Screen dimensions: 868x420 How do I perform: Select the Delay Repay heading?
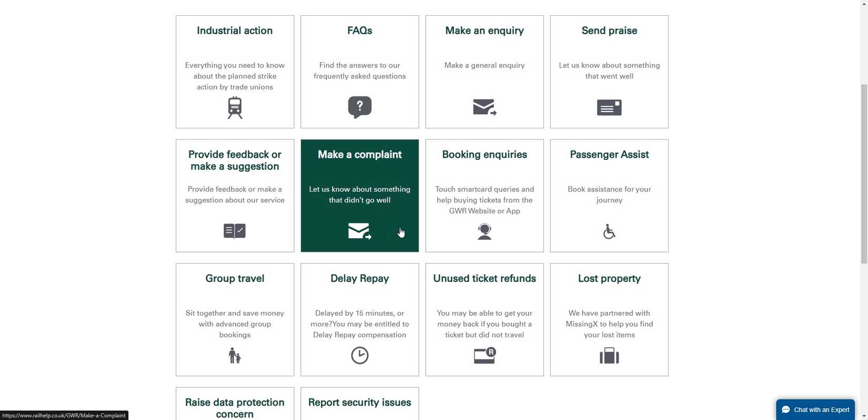(x=360, y=278)
